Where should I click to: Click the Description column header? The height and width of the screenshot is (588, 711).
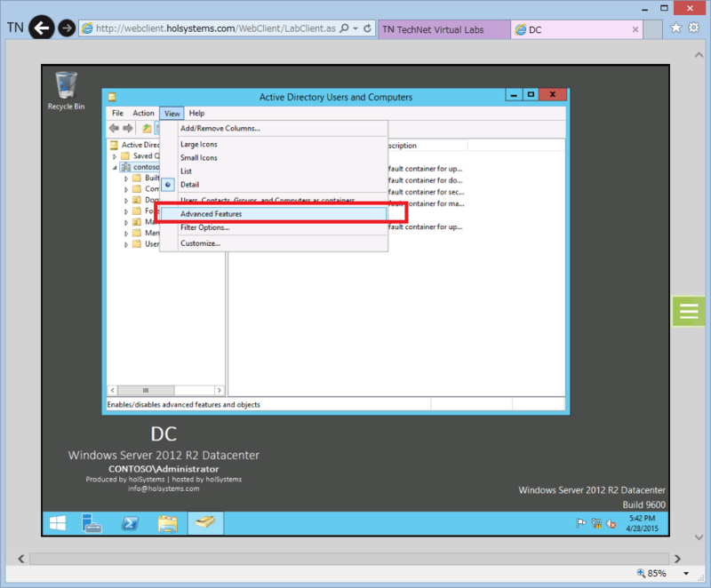click(427, 146)
